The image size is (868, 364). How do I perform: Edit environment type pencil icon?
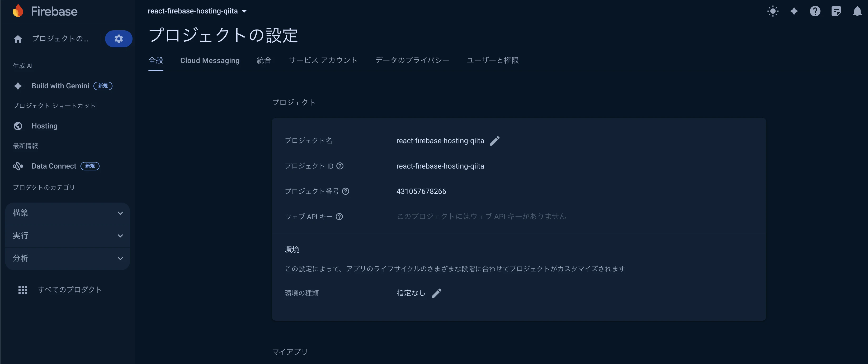click(436, 293)
